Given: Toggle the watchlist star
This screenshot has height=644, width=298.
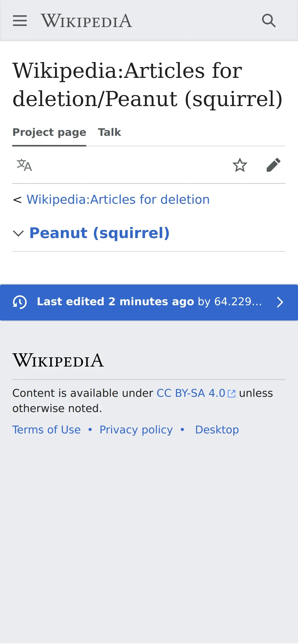Looking at the screenshot, I should pyautogui.click(x=240, y=165).
